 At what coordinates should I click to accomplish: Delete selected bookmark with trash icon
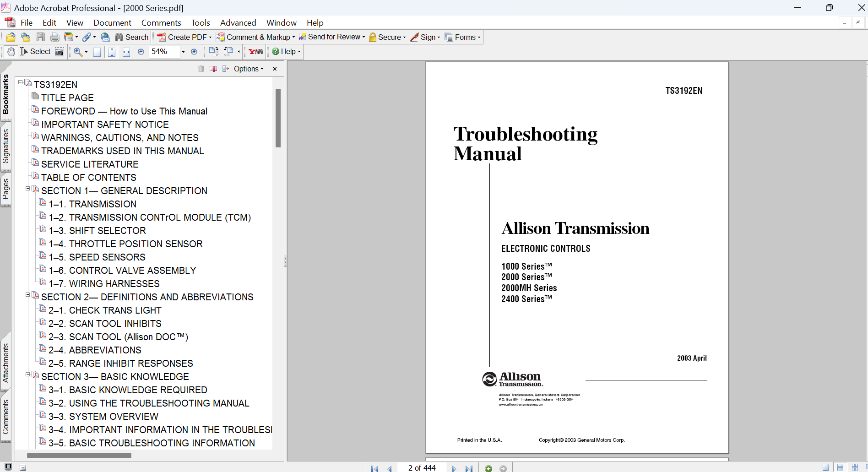pyautogui.click(x=201, y=69)
